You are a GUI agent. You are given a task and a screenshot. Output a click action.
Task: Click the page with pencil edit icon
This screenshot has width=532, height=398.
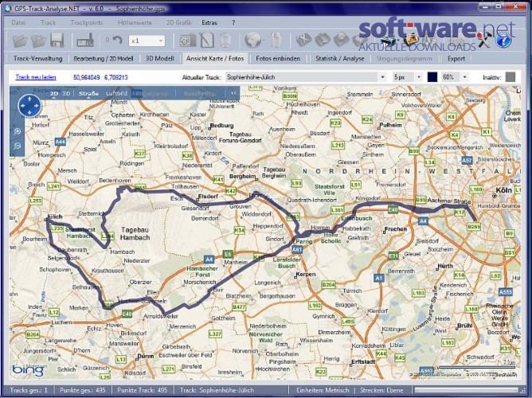pos(206,41)
